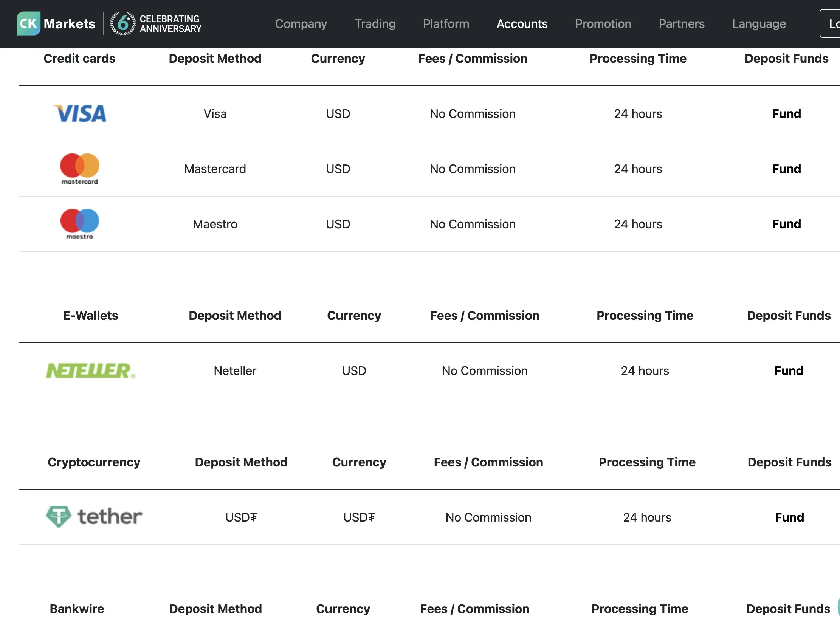Click the Neteller logo
Viewport: 840px width, 635px height.
point(91,371)
